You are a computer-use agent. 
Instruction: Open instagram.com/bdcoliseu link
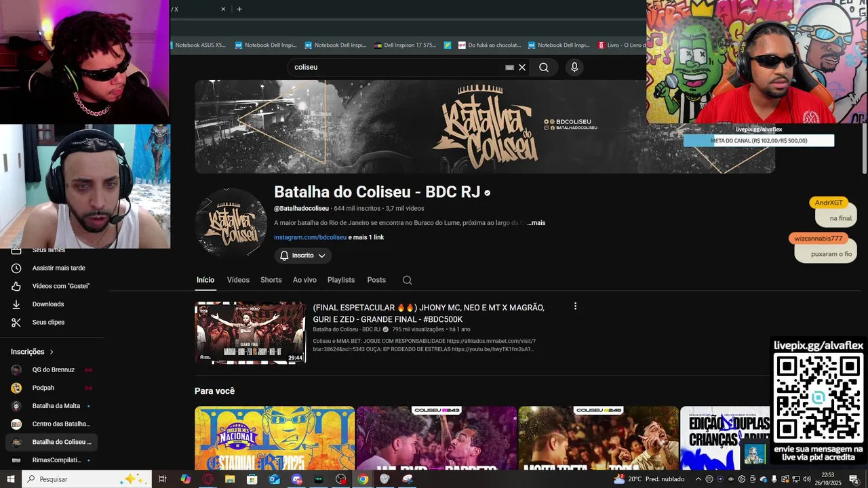310,237
